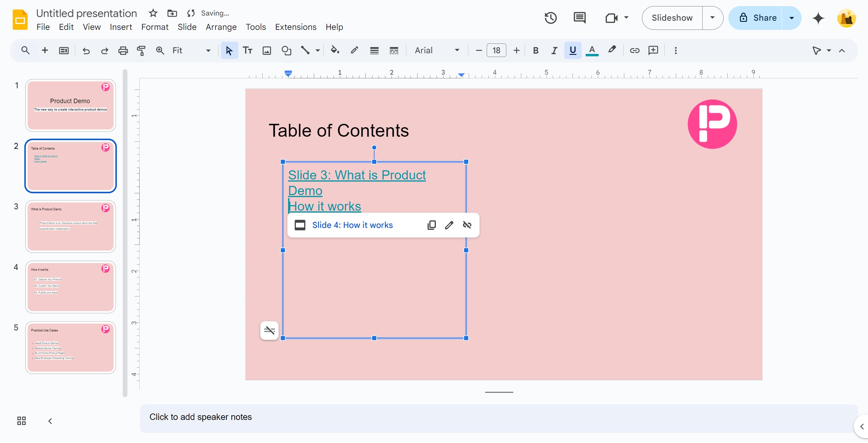Open the shape tool

tap(286, 51)
